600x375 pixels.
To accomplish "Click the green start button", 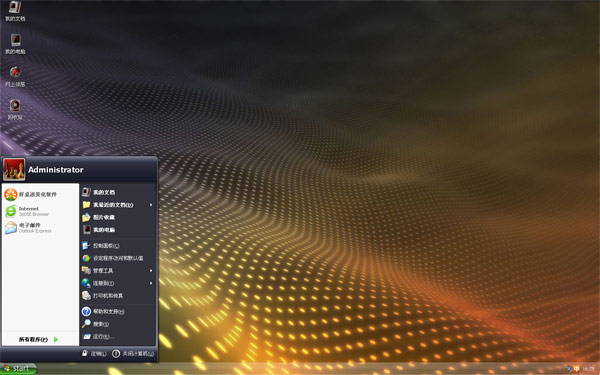I will (x=18, y=369).
